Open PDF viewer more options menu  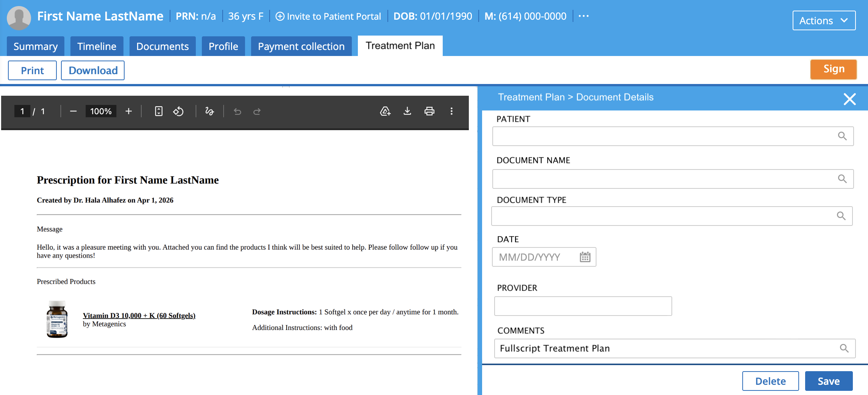(x=451, y=111)
